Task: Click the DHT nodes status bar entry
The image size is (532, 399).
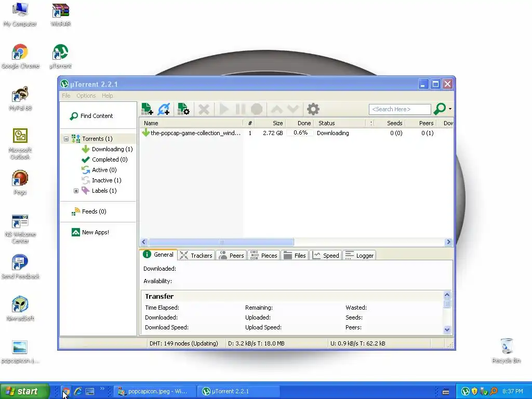Action: (x=183, y=343)
